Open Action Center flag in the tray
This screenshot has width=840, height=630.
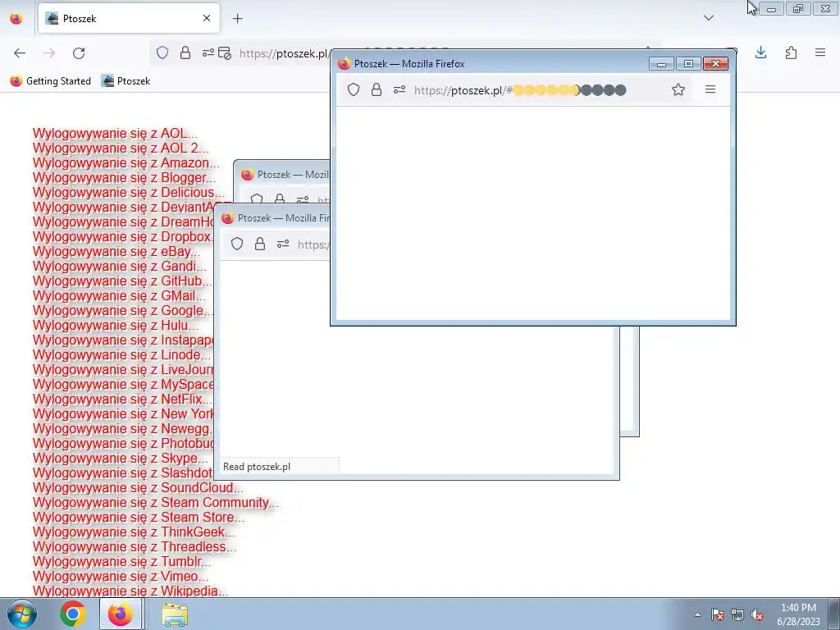tap(717, 614)
